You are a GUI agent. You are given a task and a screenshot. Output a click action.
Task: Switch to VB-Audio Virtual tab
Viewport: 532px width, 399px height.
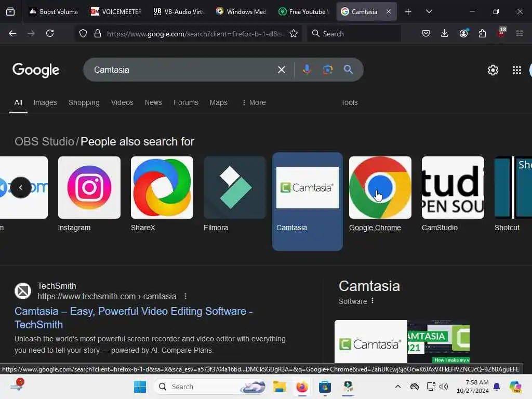pyautogui.click(x=179, y=11)
